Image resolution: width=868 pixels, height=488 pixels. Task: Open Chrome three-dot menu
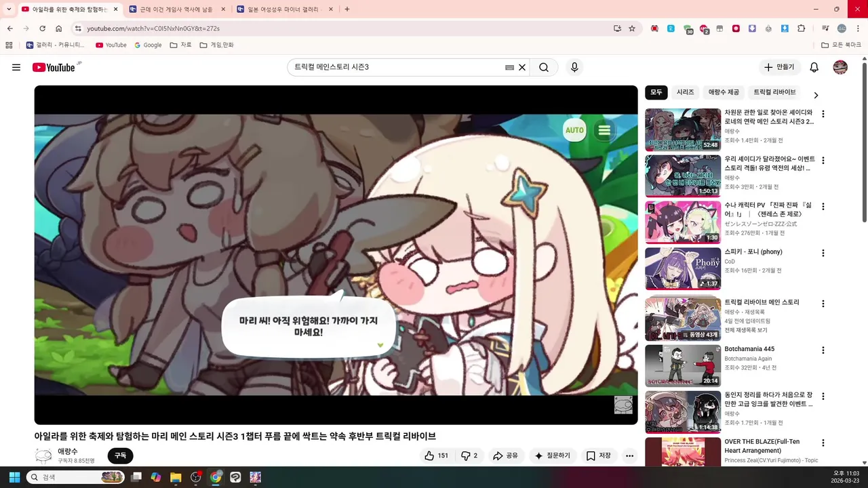tap(856, 28)
